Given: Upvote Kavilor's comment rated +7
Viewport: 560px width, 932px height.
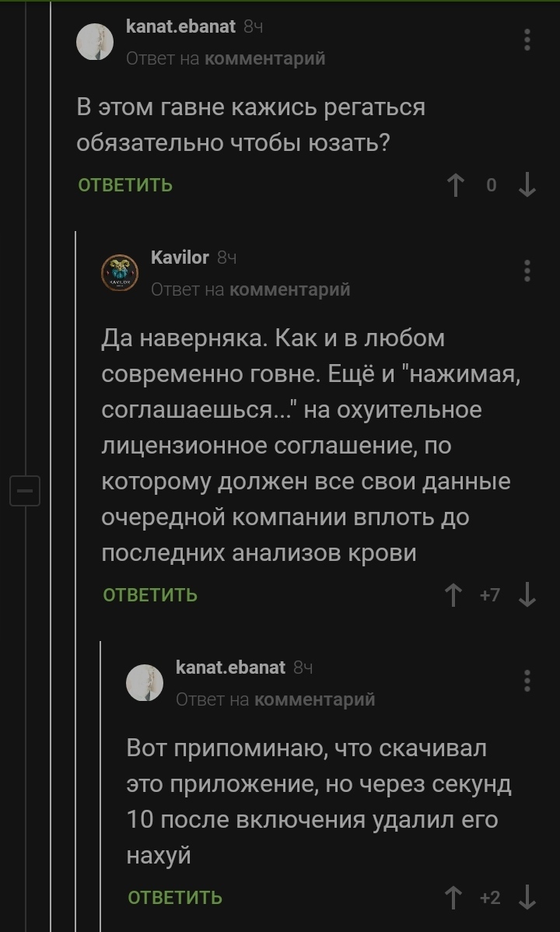Looking at the screenshot, I should click(453, 596).
